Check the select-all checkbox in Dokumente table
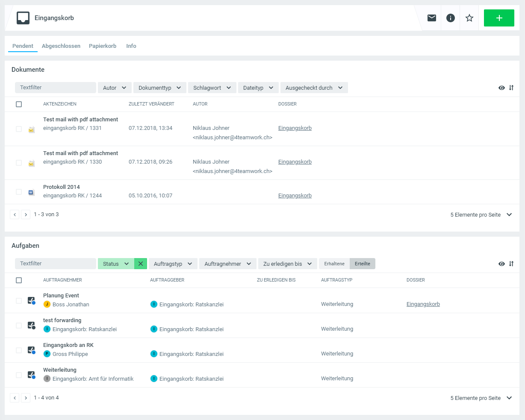Image resolution: width=525 pixels, height=420 pixels. click(x=19, y=104)
